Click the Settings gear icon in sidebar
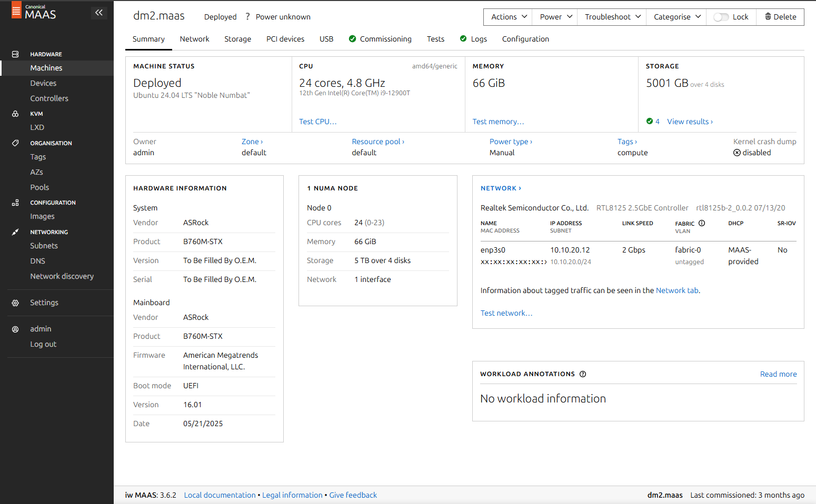816x504 pixels. click(x=15, y=303)
